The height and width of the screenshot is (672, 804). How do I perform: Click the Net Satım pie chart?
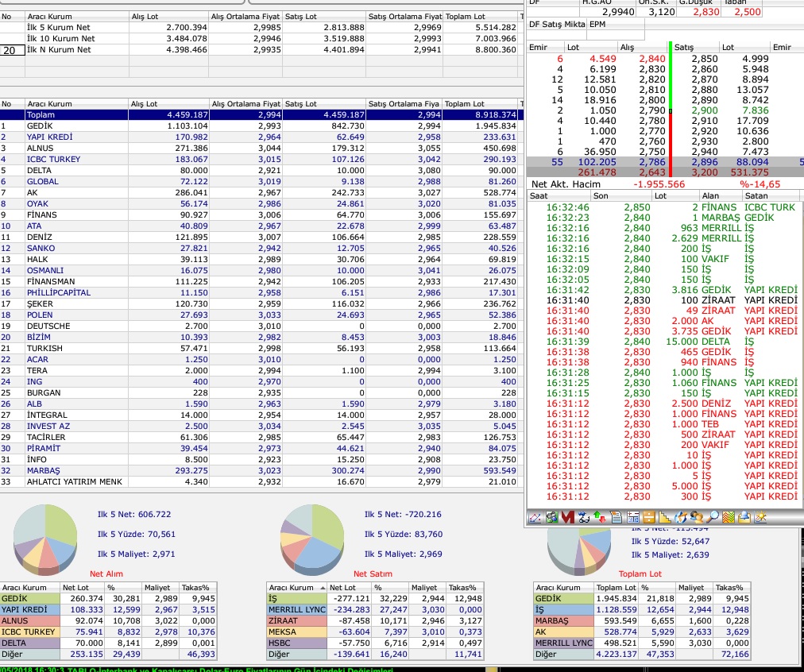coord(312,539)
